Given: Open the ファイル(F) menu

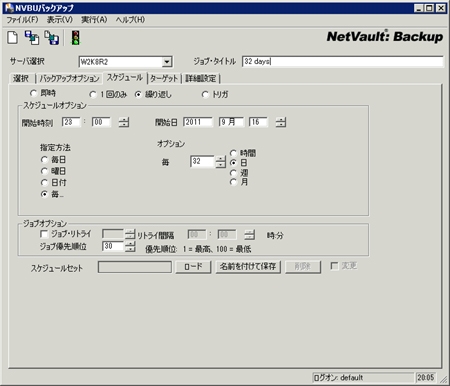Looking at the screenshot, I should point(22,20).
